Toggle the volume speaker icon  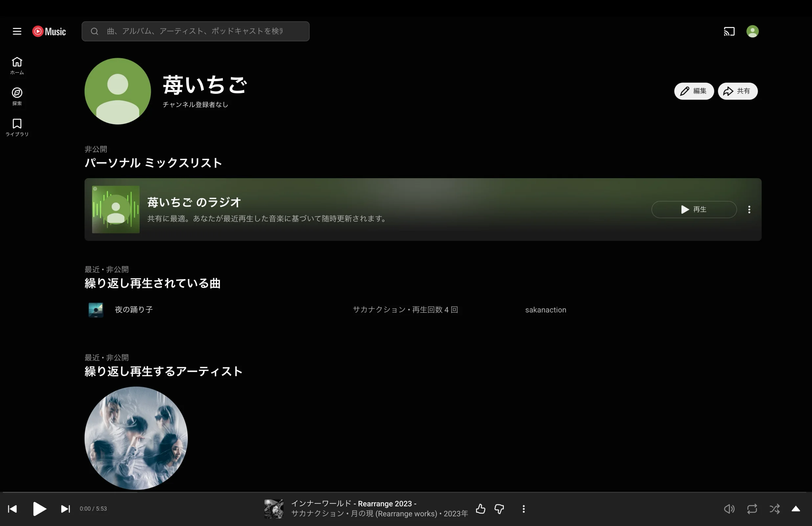click(729, 509)
